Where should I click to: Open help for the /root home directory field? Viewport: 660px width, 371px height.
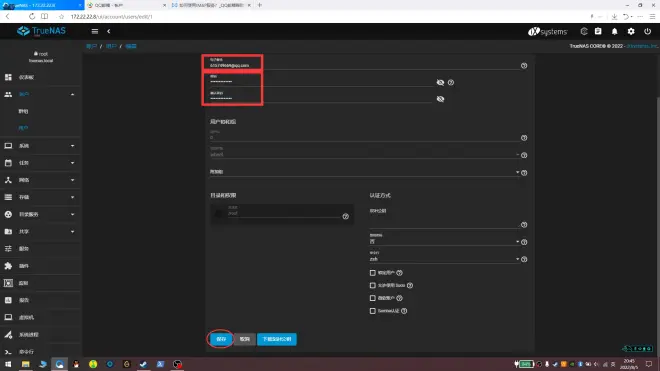pyautogui.click(x=346, y=216)
